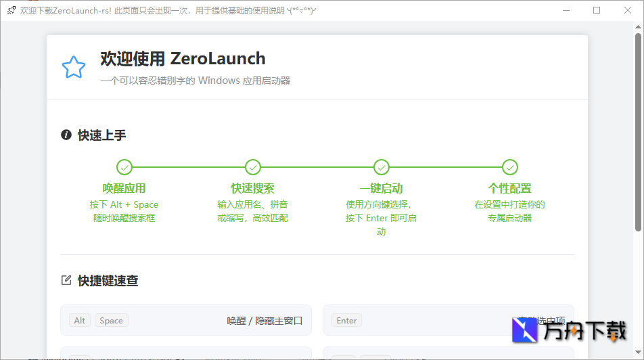Click the description 按下 Alt + Space 随时唤醒搜索框
Screen dimensions: 644x360
124,211
